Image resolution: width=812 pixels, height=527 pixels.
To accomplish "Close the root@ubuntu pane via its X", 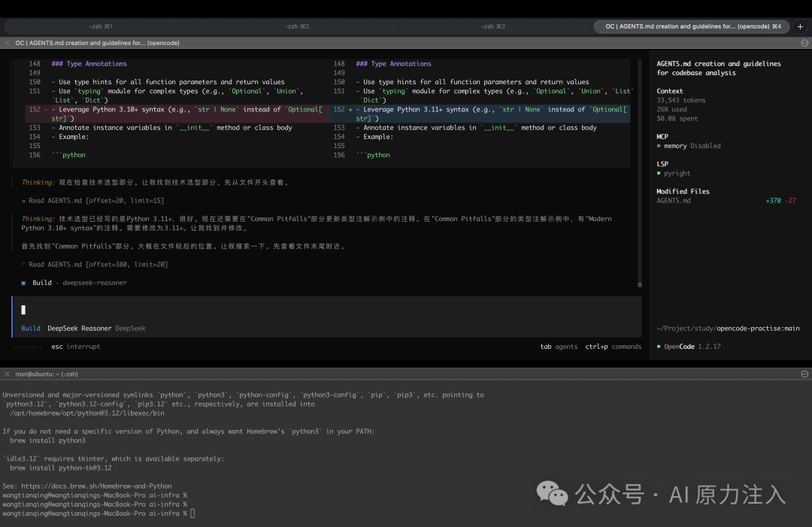I will point(8,374).
